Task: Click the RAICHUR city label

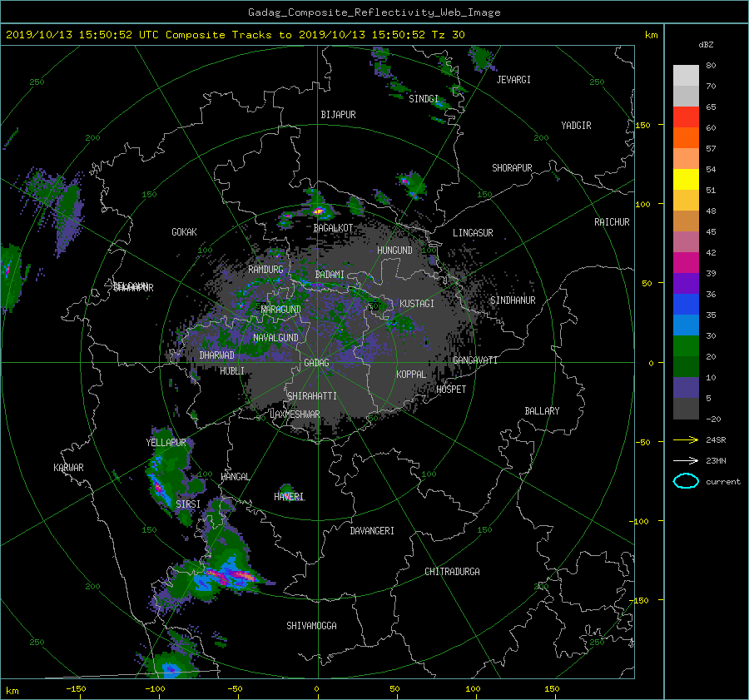Action: pos(612,222)
